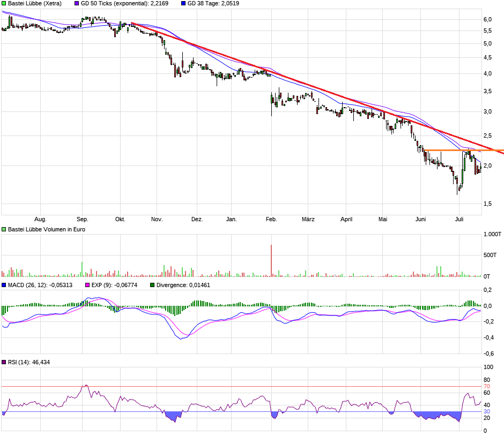Viewport: 504px width, 436px height.
Task: Click the red 70 RSI threshold label
Action: pos(487,387)
